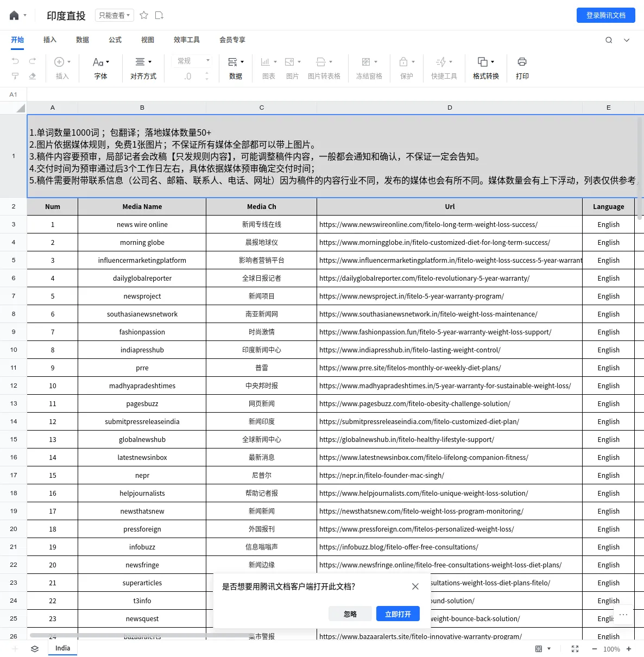Open the sheet list layers icon

[35, 649]
